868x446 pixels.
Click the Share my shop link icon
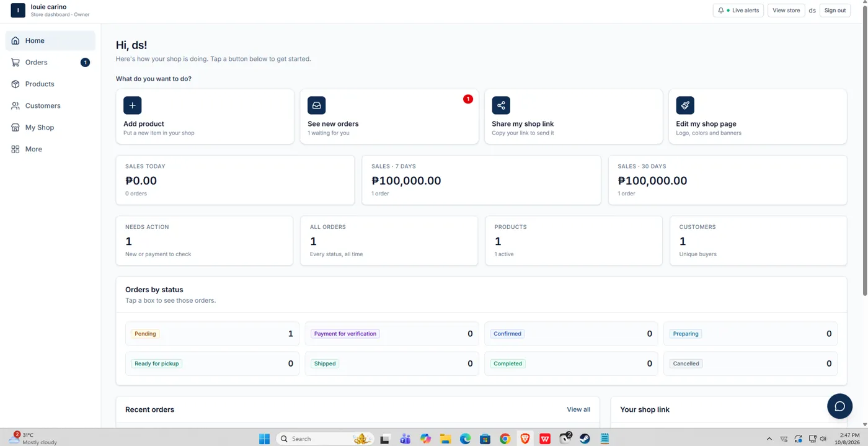[x=501, y=105]
